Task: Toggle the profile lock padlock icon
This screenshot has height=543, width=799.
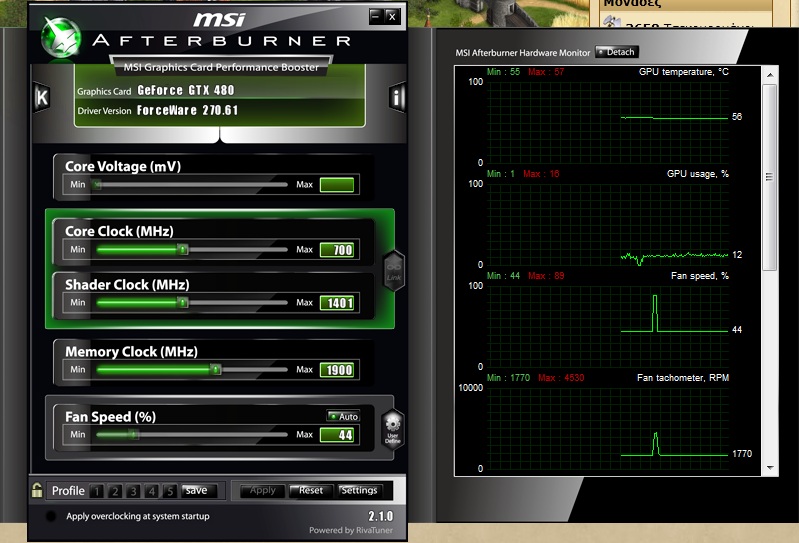Action: pos(37,490)
